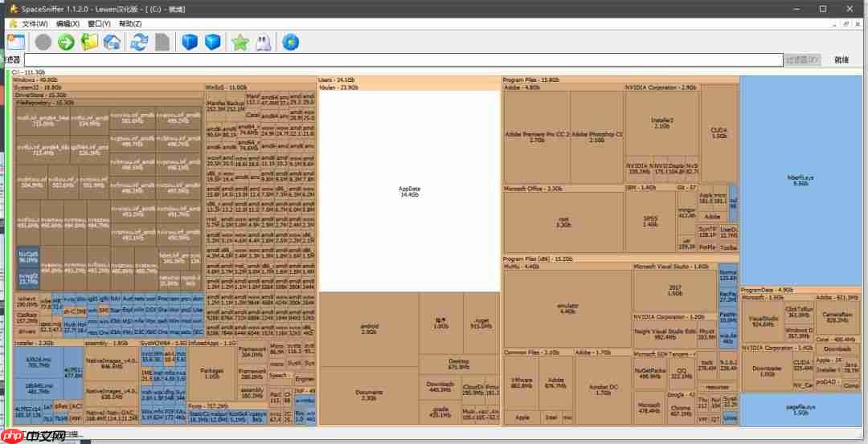The height and width of the screenshot is (444, 868).
Task: Select the 2017 1.5Gb block
Action: [675, 291]
